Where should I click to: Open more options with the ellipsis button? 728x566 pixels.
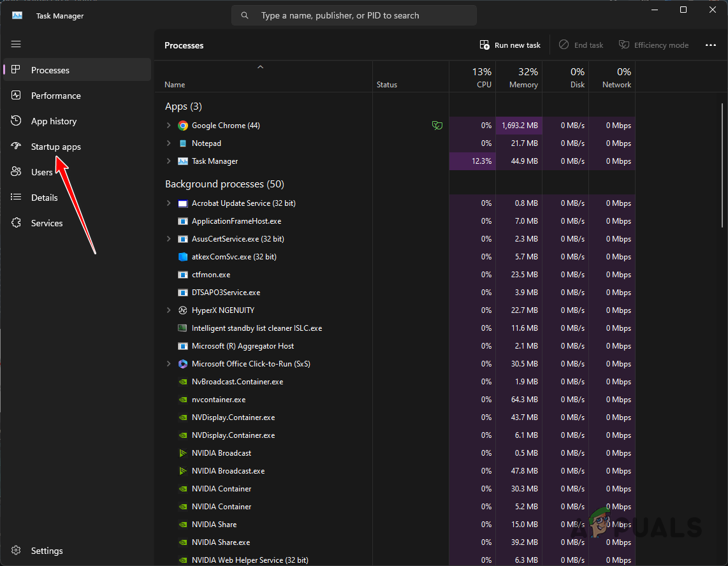pos(711,45)
